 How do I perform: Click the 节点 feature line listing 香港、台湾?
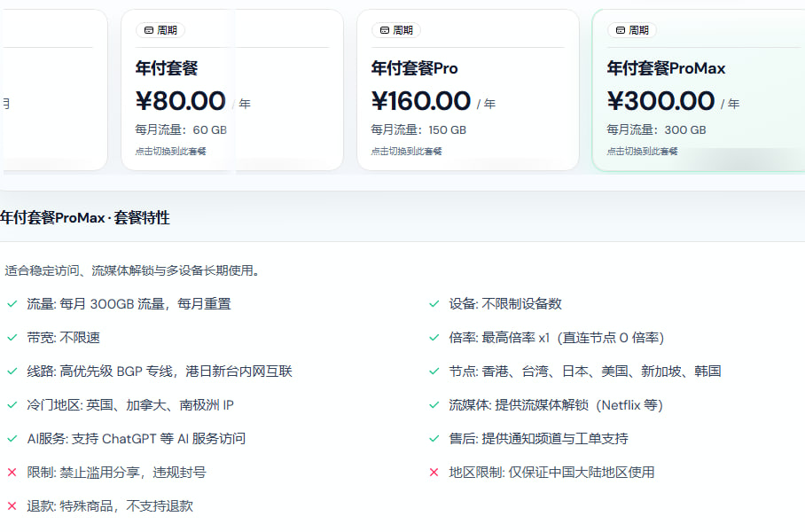(x=585, y=372)
